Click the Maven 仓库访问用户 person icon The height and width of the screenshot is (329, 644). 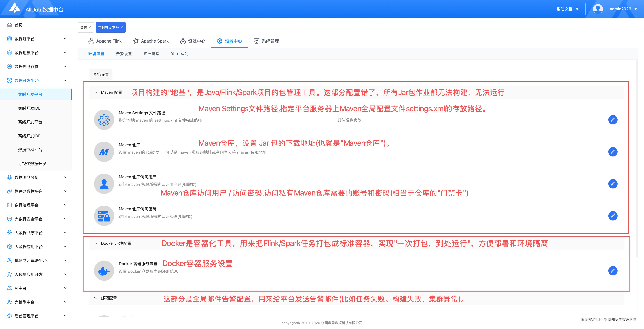click(x=104, y=184)
